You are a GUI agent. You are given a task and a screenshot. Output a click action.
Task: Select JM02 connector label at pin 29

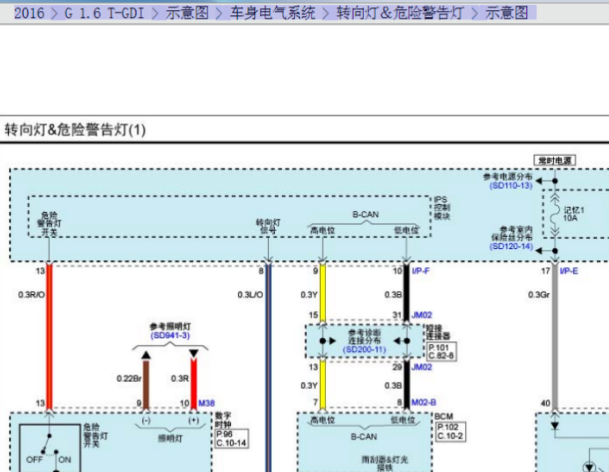coord(421,367)
